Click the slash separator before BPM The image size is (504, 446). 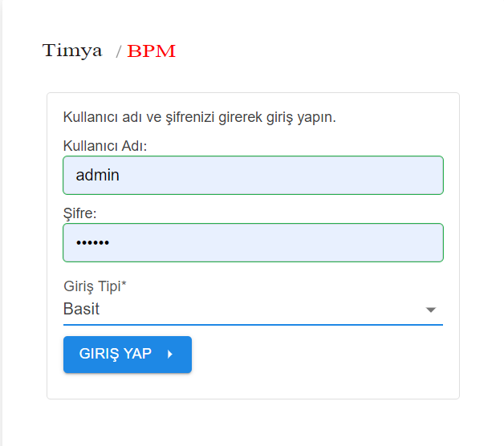[119, 52]
